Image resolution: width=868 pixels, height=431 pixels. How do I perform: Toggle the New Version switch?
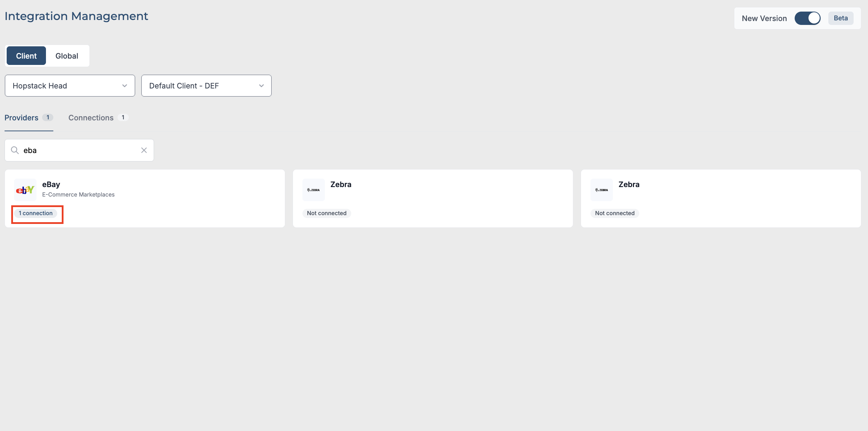click(807, 18)
